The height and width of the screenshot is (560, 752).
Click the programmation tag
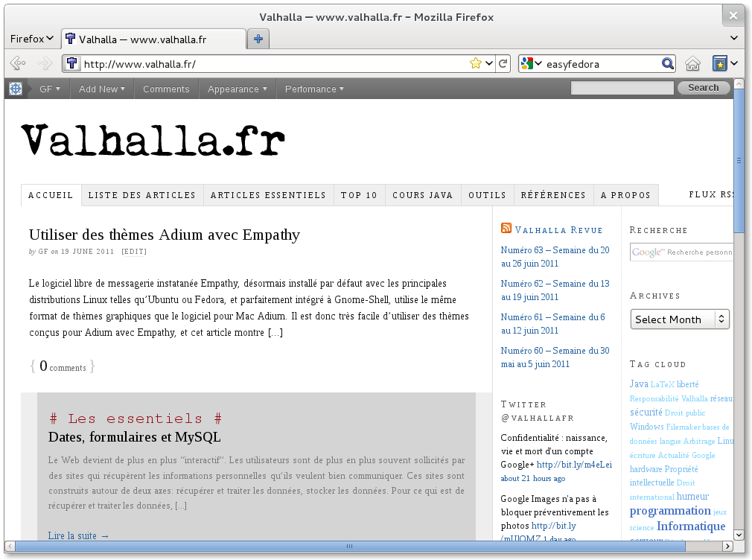670,511
